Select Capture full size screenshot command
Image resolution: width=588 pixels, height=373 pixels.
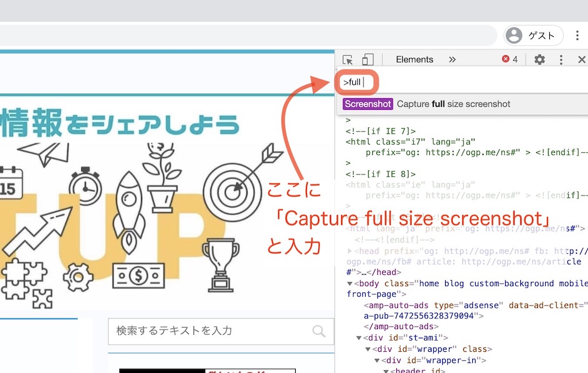[x=463, y=104]
